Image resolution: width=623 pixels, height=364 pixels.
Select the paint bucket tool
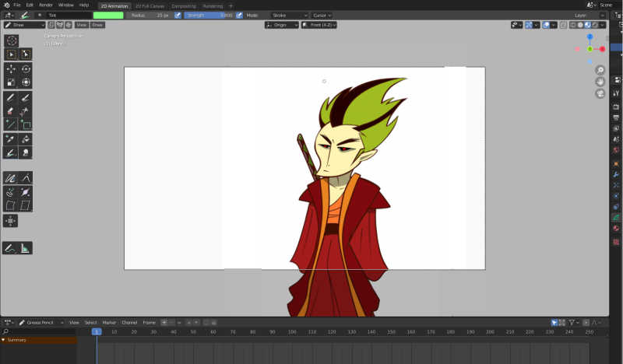point(26,139)
